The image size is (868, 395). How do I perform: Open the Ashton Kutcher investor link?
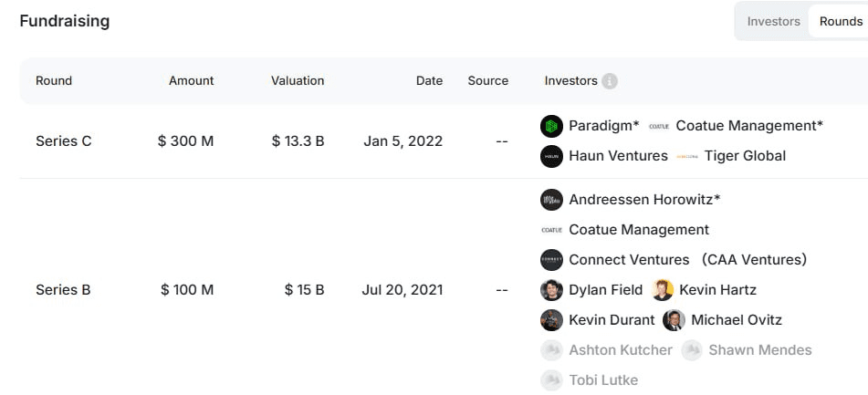pos(620,350)
